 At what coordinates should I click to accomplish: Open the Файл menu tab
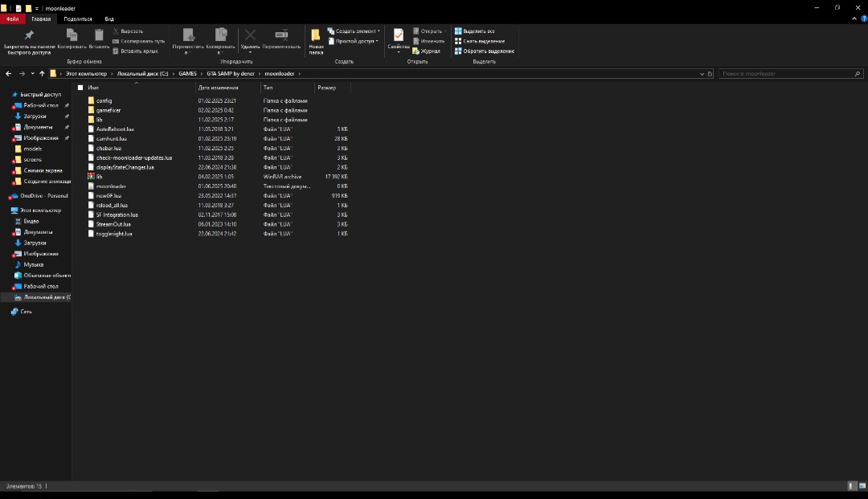tap(12, 18)
